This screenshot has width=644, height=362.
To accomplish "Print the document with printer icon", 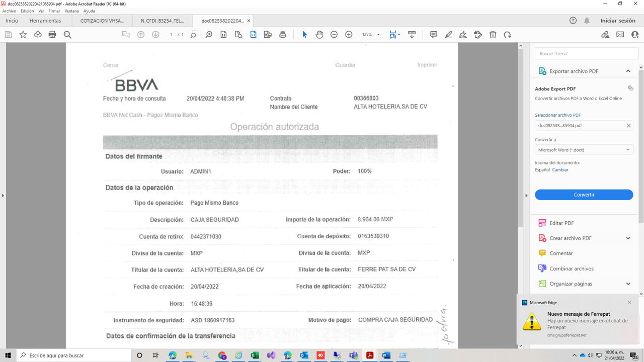I will coord(52,35).
